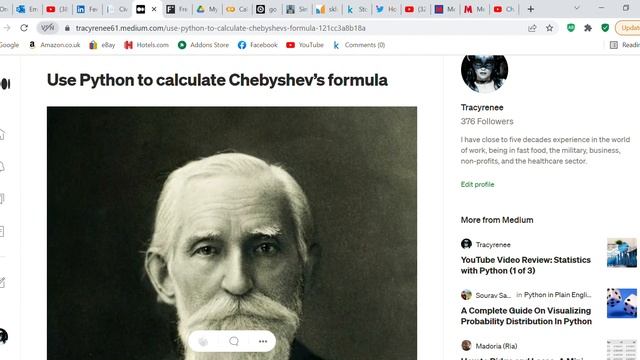Open the LinkedIn tab

tap(87, 9)
